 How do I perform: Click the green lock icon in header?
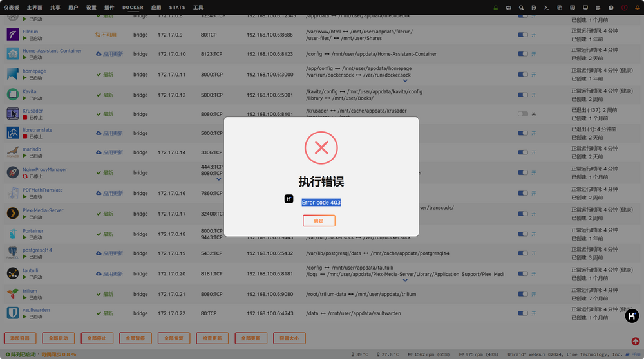point(496,8)
